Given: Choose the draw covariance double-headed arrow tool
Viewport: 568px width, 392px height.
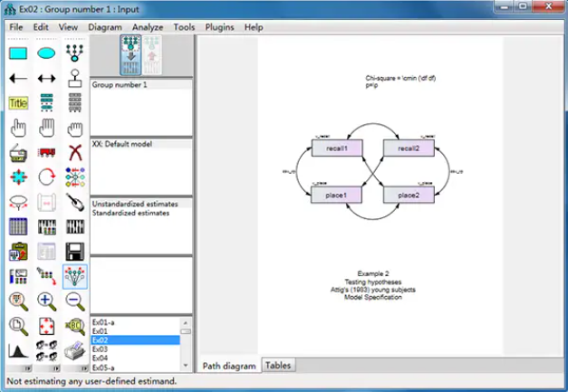Looking at the screenshot, I should point(46,79).
